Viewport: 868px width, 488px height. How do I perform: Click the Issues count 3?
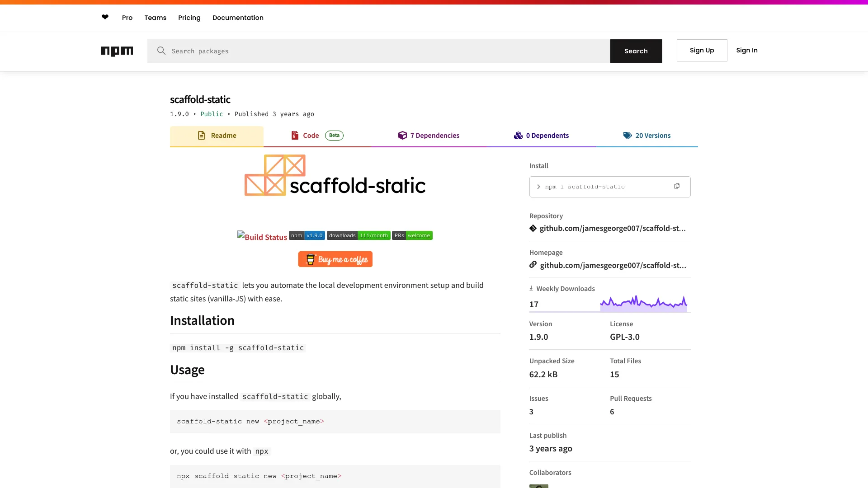point(531,412)
